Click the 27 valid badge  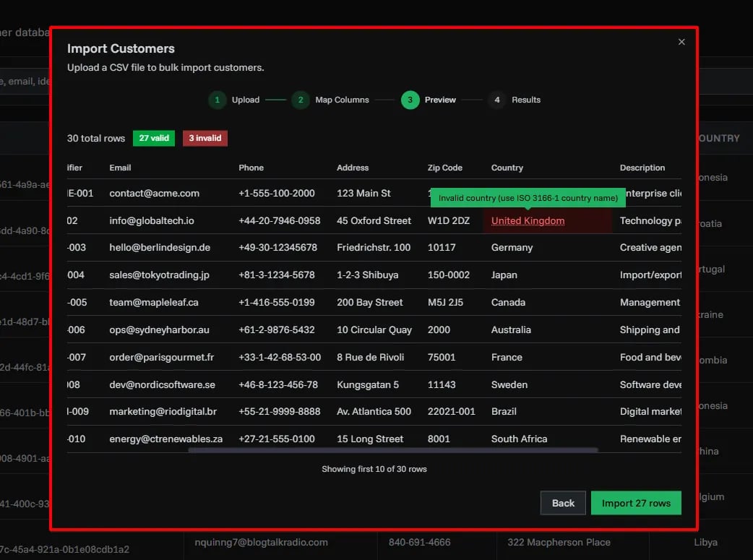[x=153, y=138]
